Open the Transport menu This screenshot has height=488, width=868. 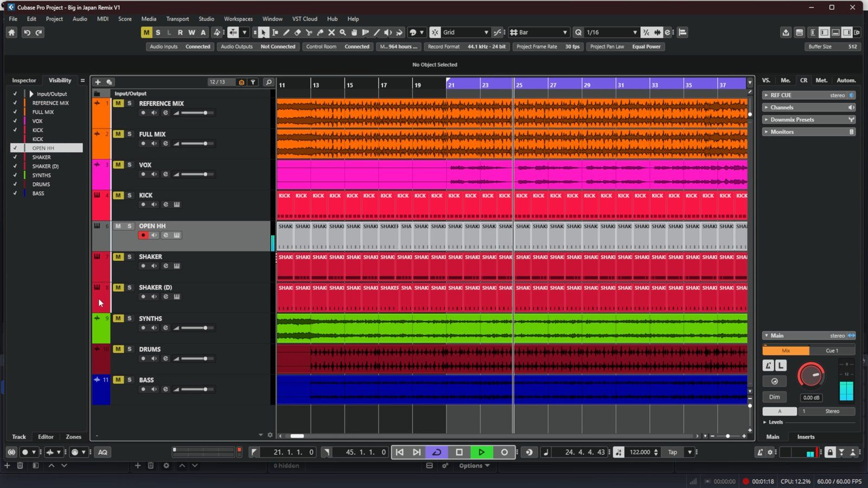(x=177, y=19)
